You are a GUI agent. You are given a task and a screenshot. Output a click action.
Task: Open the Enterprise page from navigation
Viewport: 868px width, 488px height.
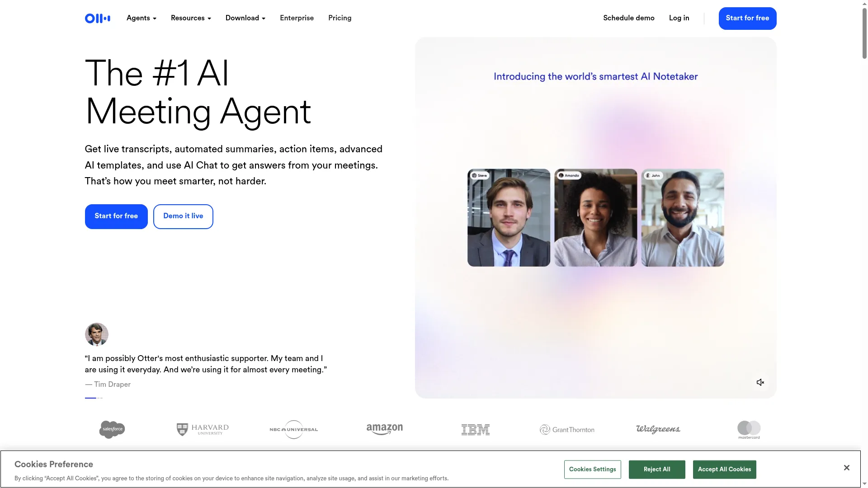[297, 18]
